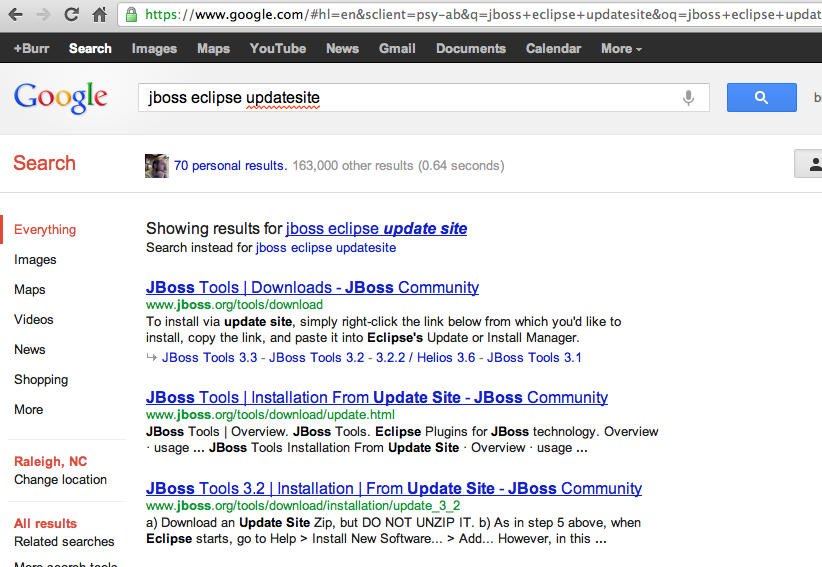Click the update_3_2 green URL text
The image size is (822, 567).
coord(303,506)
